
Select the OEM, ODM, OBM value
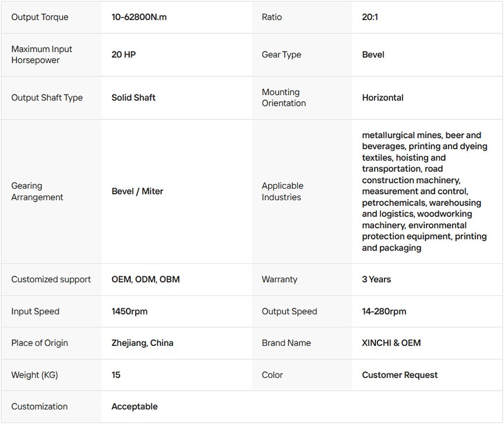pyautogui.click(x=146, y=280)
